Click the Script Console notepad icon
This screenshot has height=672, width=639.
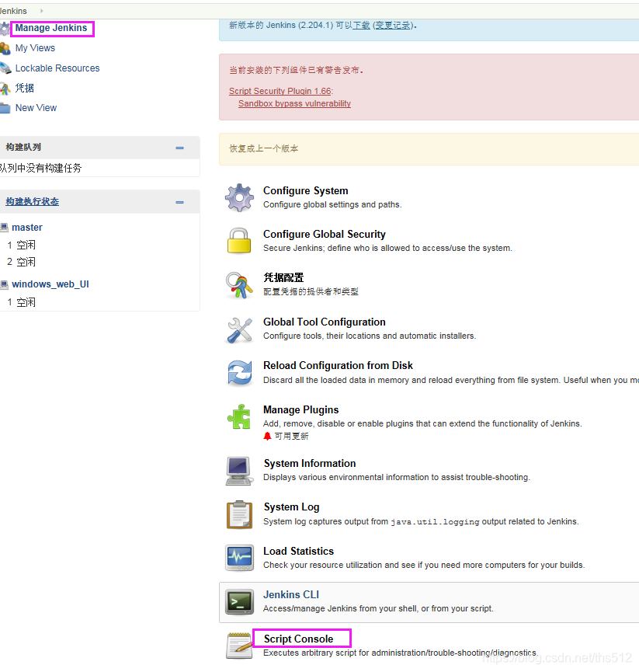(239, 646)
